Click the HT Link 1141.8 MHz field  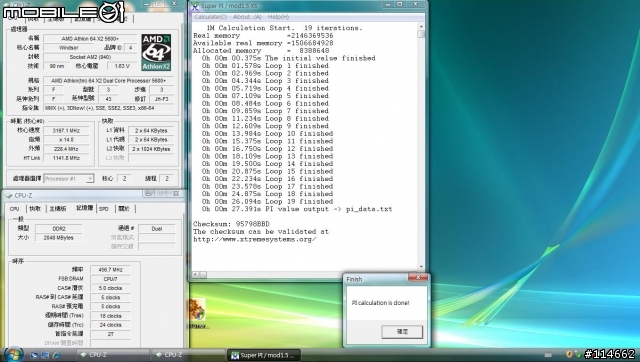coord(67,158)
